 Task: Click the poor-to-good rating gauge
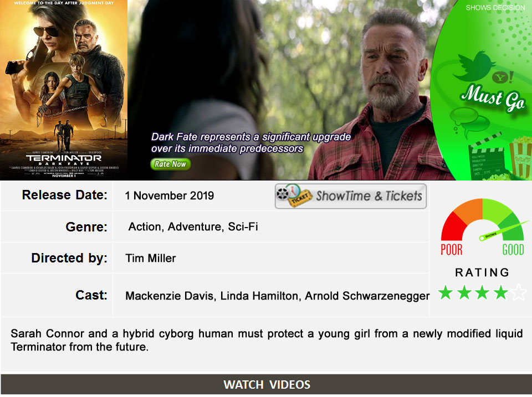[483, 227]
